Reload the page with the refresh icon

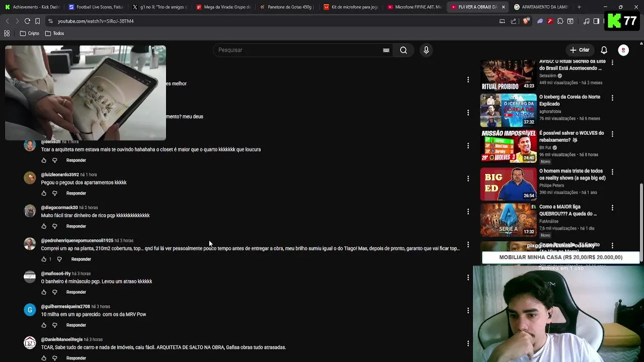point(27,21)
